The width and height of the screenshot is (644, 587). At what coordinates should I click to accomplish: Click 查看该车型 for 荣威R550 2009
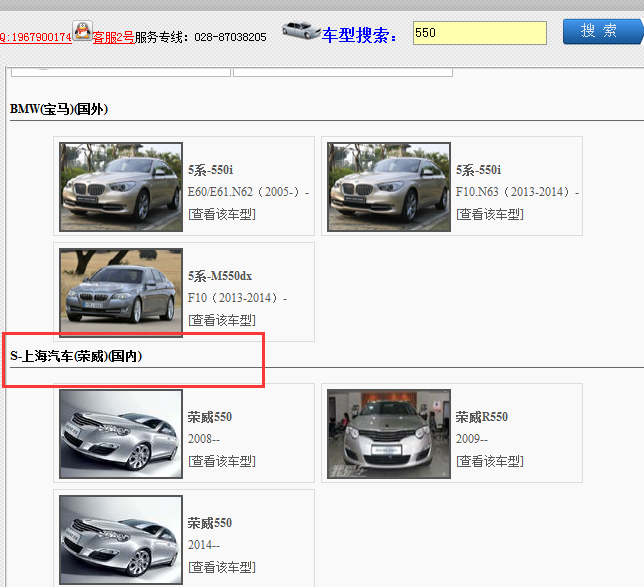pos(490,461)
